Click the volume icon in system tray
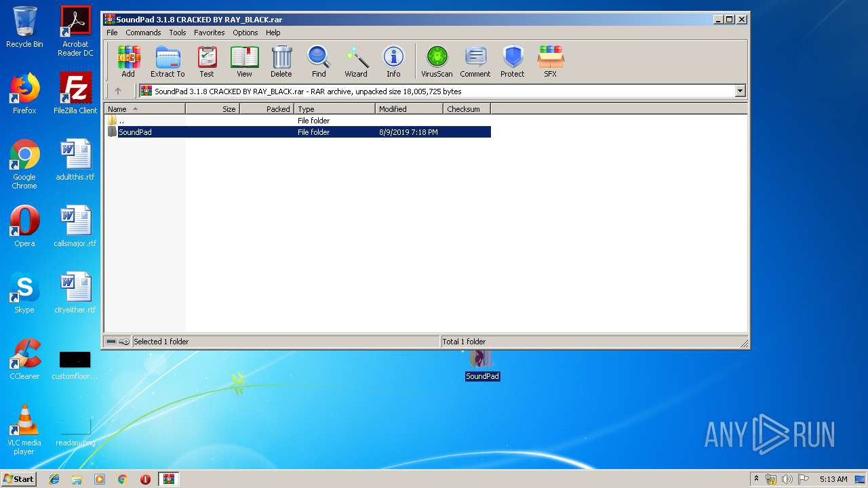 point(787,479)
